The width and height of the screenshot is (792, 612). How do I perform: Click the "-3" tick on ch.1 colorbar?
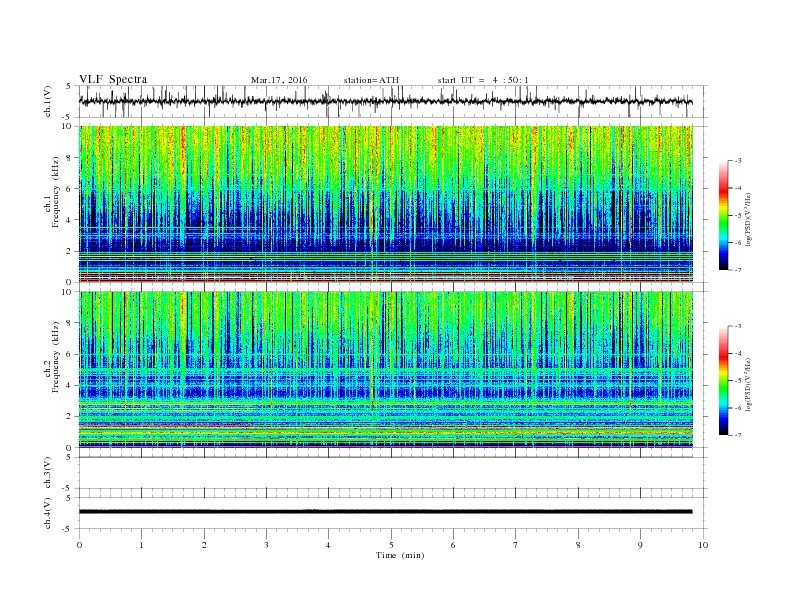point(737,161)
